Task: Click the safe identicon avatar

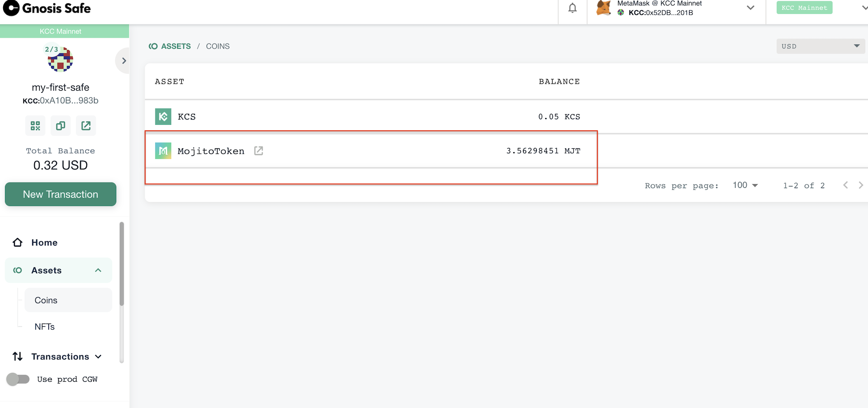Action: [60, 59]
